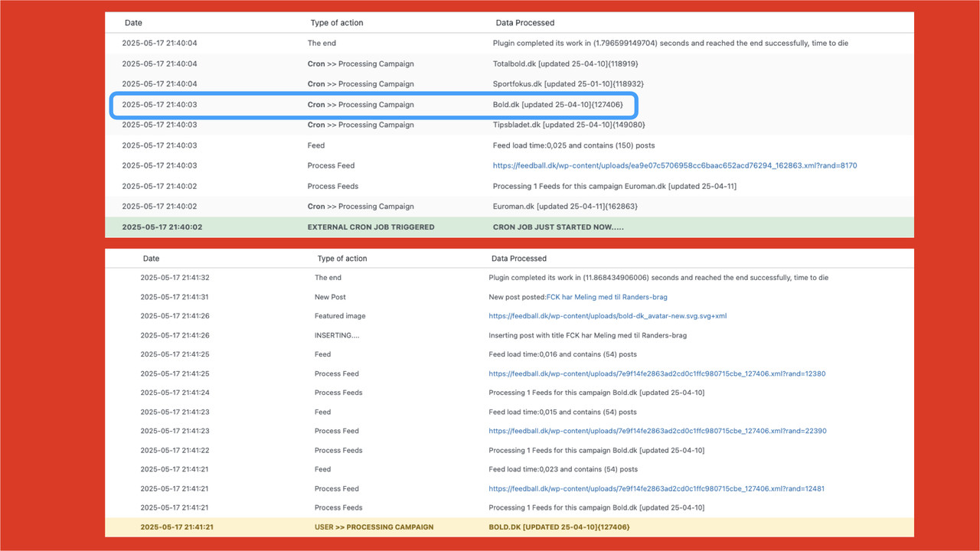The height and width of the screenshot is (551, 980).
Task: Click 'Feed' action beside the 0,025 load time
Action: (x=316, y=145)
